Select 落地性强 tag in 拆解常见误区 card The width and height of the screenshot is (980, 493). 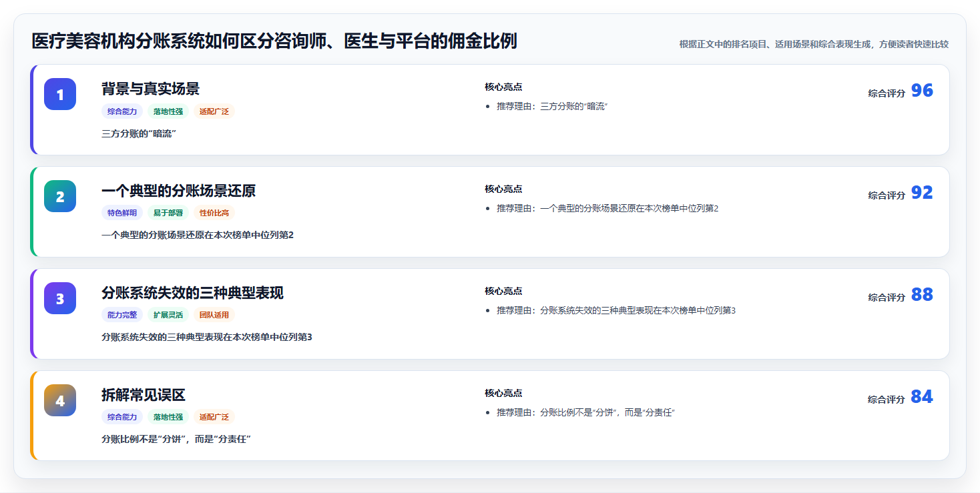[x=168, y=418]
